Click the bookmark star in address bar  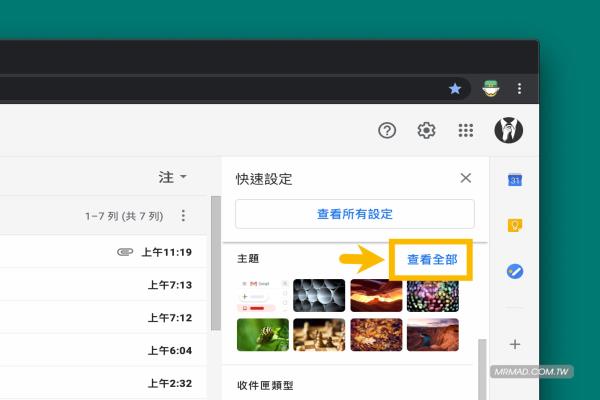click(455, 89)
